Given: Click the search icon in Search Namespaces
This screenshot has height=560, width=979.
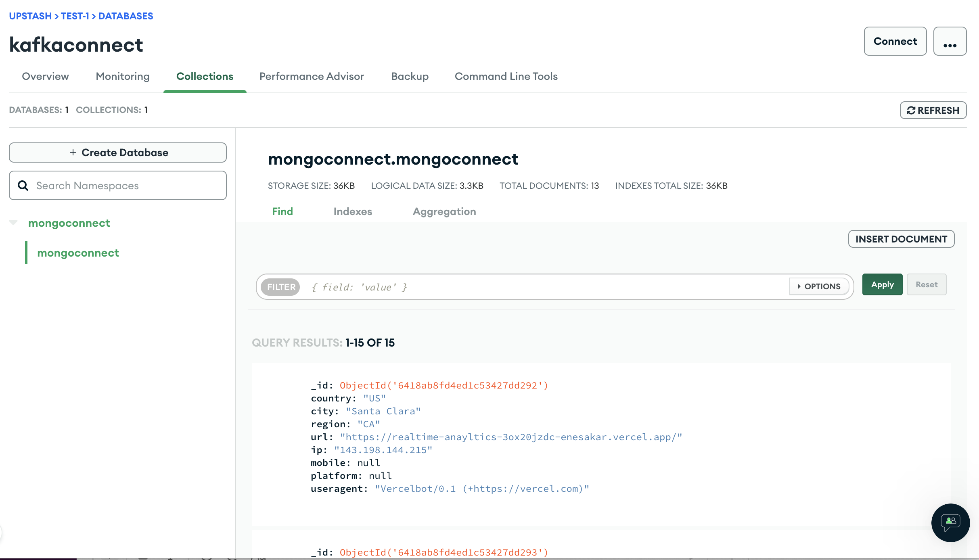Looking at the screenshot, I should [23, 185].
